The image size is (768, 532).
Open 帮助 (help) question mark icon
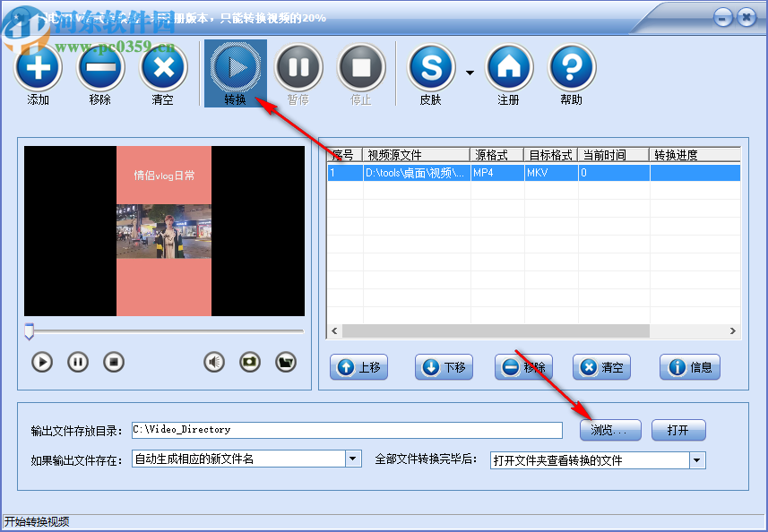click(572, 68)
